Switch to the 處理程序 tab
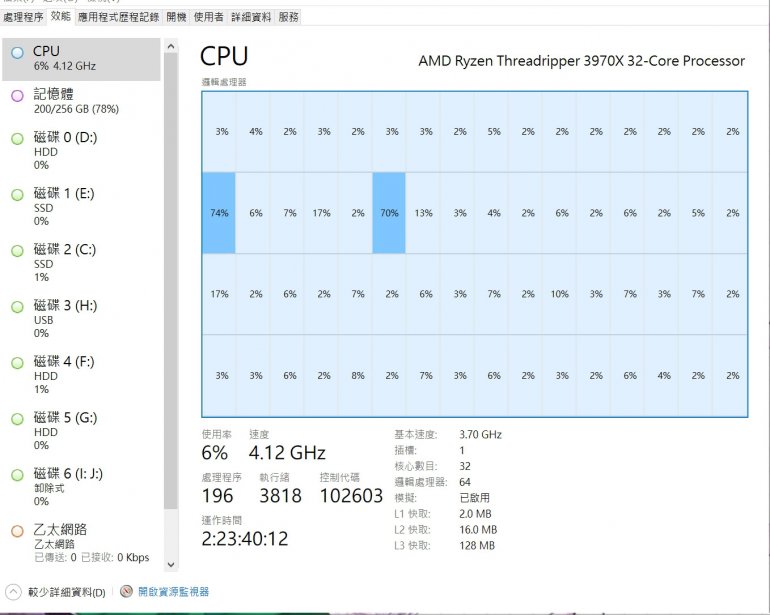Viewport: 770px width, 615px height. [23, 17]
